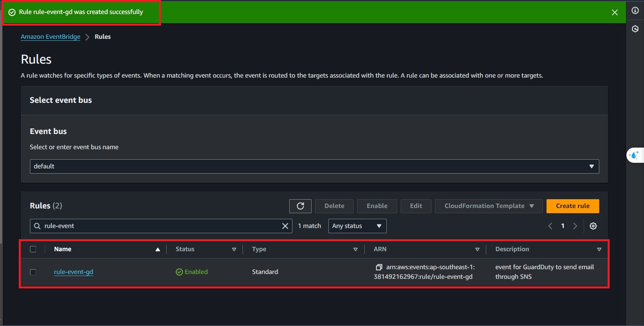Expand the CloudFormation Template menu

[x=489, y=206]
